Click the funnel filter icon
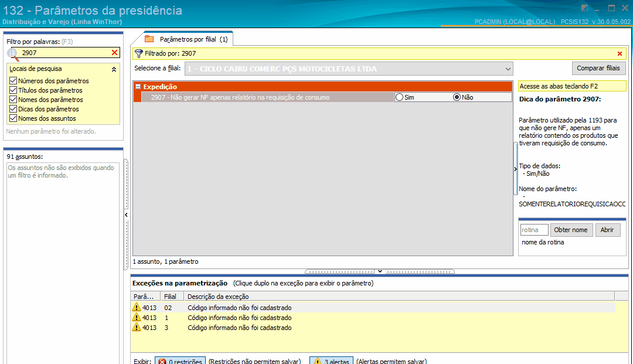This screenshot has height=364, width=633. 139,53
